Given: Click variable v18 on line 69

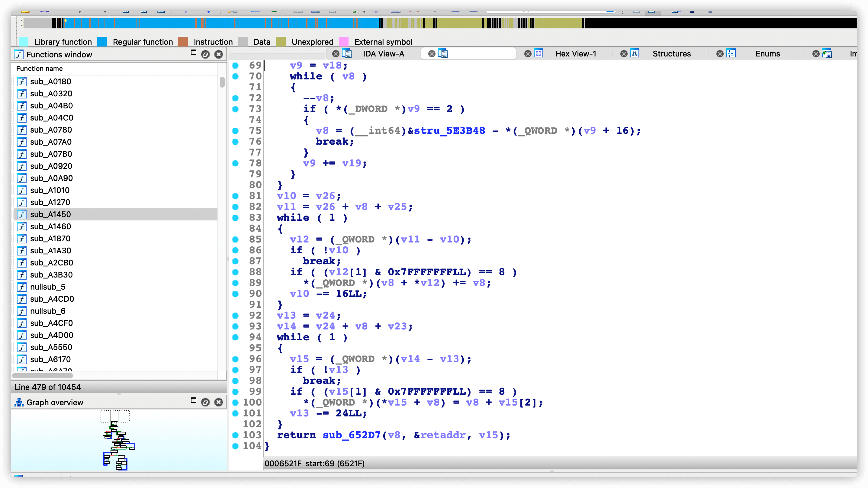Looking at the screenshot, I should pyautogui.click(x=332, y=66).
